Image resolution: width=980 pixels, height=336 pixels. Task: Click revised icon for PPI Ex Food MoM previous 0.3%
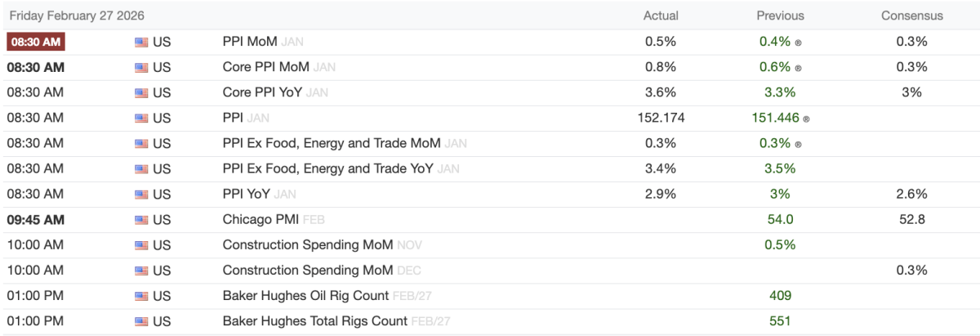pyautogui.click(x=798, y=144)
